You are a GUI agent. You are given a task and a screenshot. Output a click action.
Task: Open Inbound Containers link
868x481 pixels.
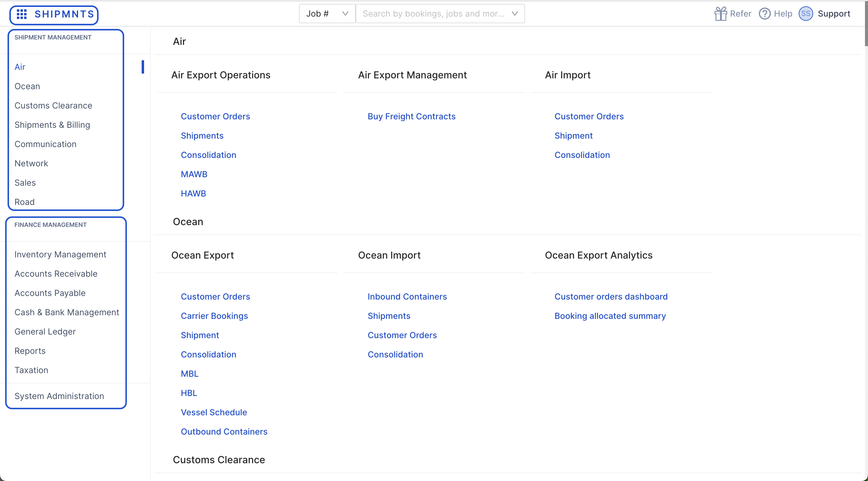point(407,297)
